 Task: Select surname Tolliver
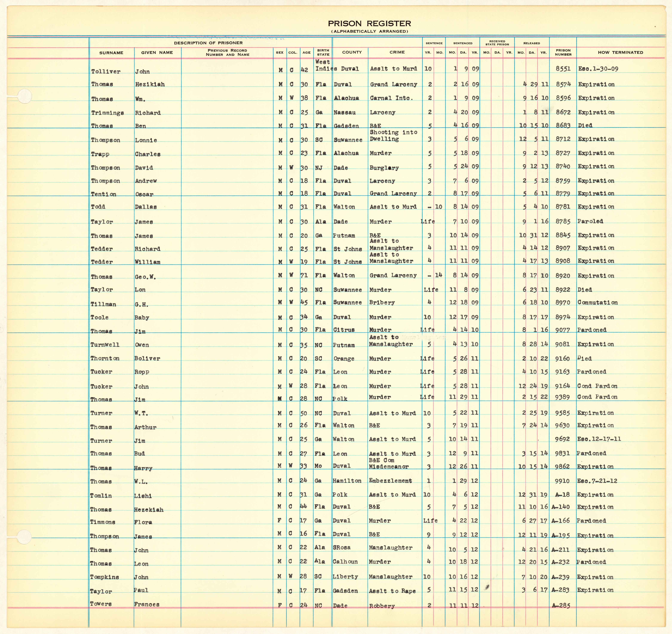106,72
